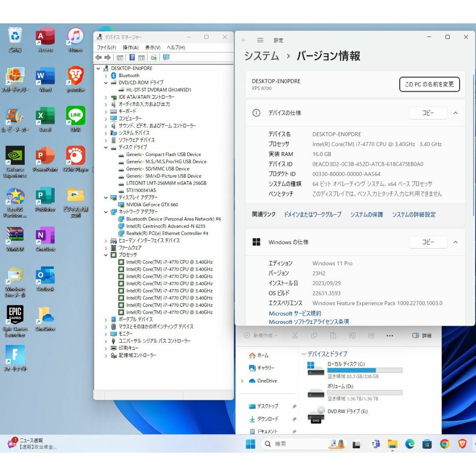Click the 詳細 button in Explorer toolbar
476x476 pixels.
[x=422, y=335]
